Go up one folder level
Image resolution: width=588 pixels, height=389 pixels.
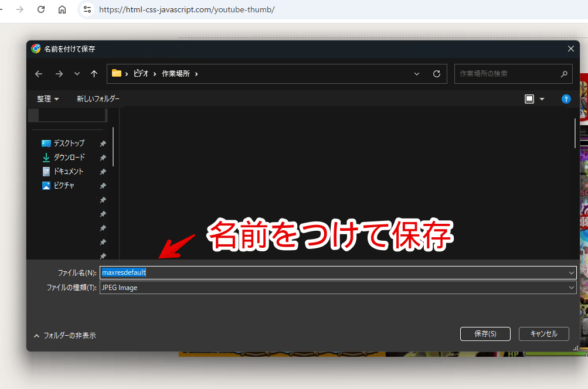pos(94,74)
